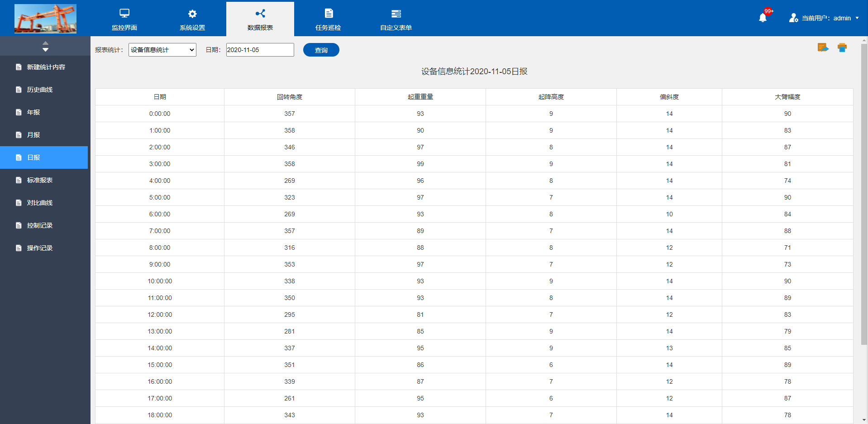Click the document icon beside 月报
Screen dimensions: 868x424
coord(19,135)
